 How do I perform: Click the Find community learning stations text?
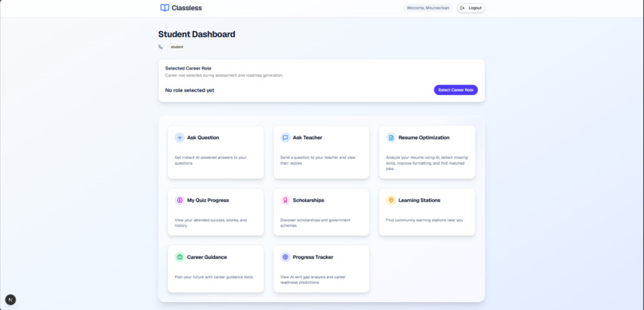point(424,220)
